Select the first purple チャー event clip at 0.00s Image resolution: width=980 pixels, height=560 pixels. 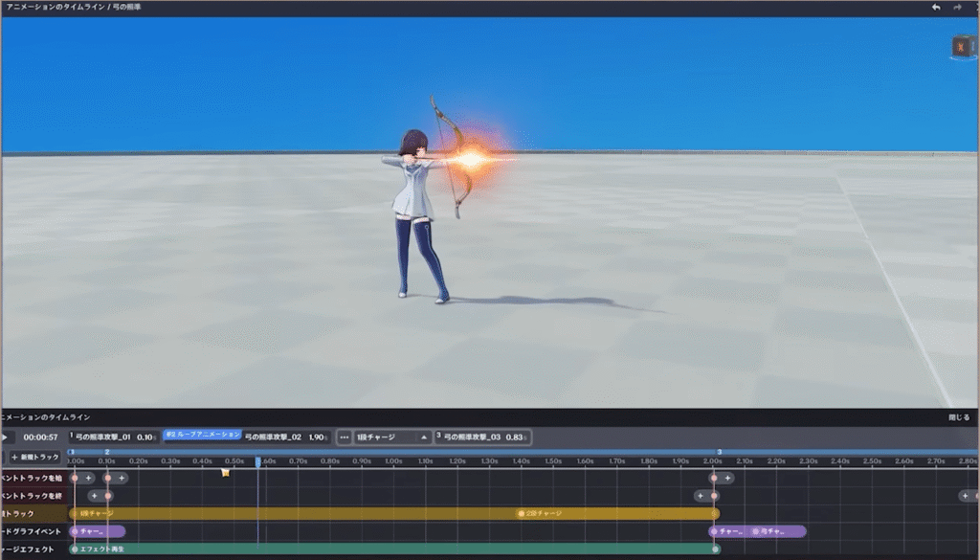coord(97,531)
